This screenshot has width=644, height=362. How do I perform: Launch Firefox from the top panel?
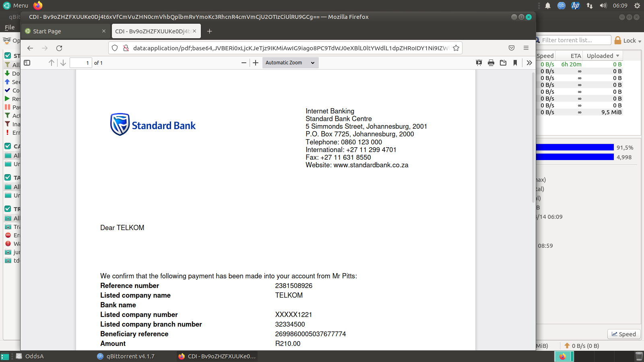(38, 6)
